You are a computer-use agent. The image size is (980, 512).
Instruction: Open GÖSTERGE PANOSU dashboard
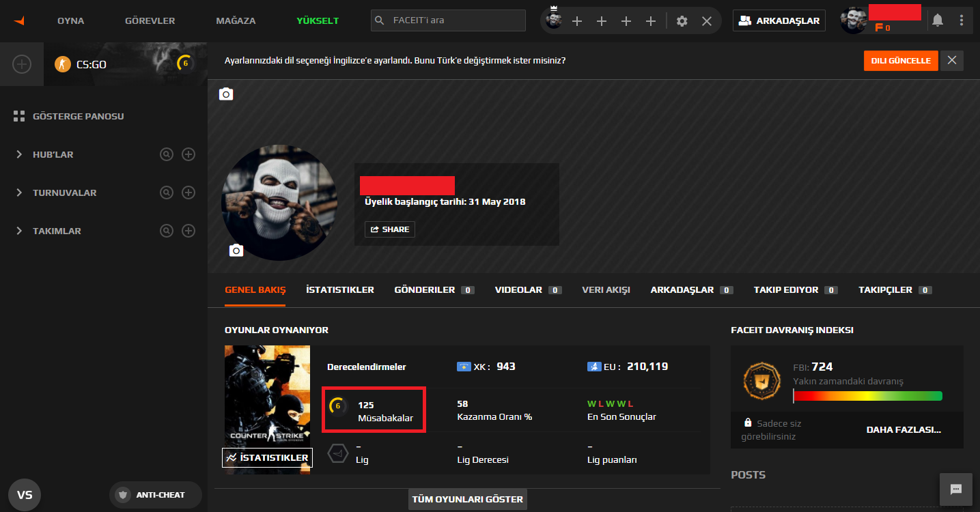point(69,116)
